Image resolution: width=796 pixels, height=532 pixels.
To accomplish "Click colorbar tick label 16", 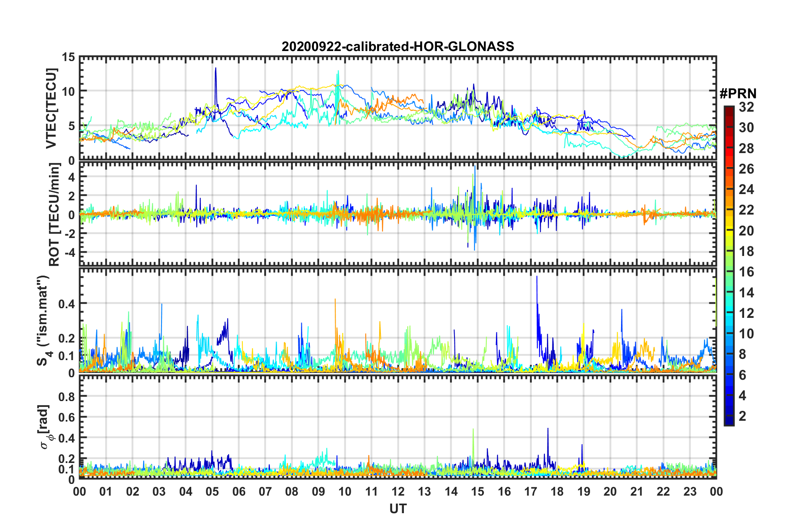I will pos(746,272).
